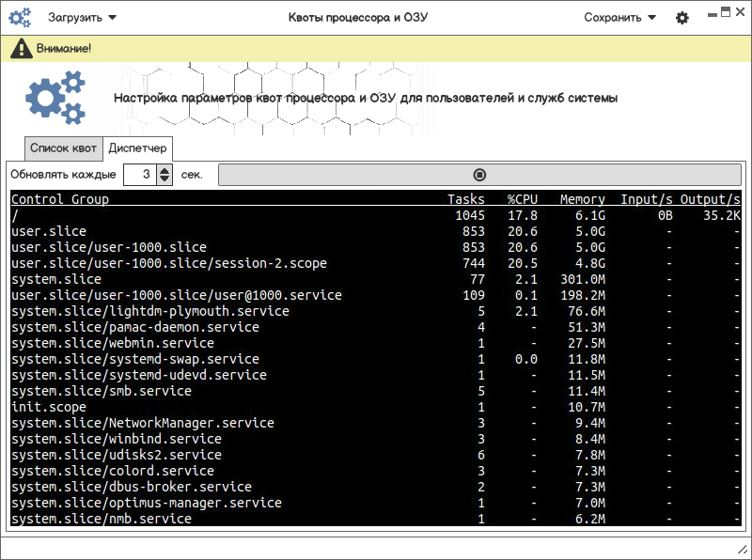Increase refresh interval with up arrow

click(x=164, y=170)
